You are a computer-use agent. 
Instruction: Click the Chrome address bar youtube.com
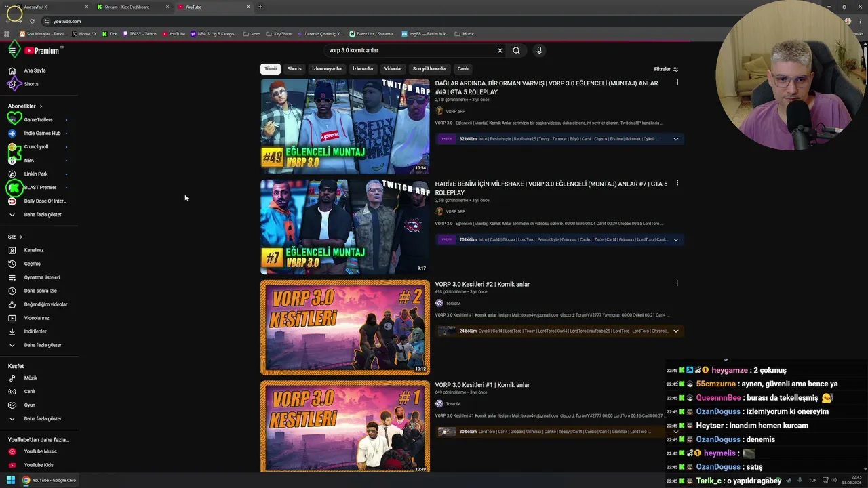pos(67,21)
